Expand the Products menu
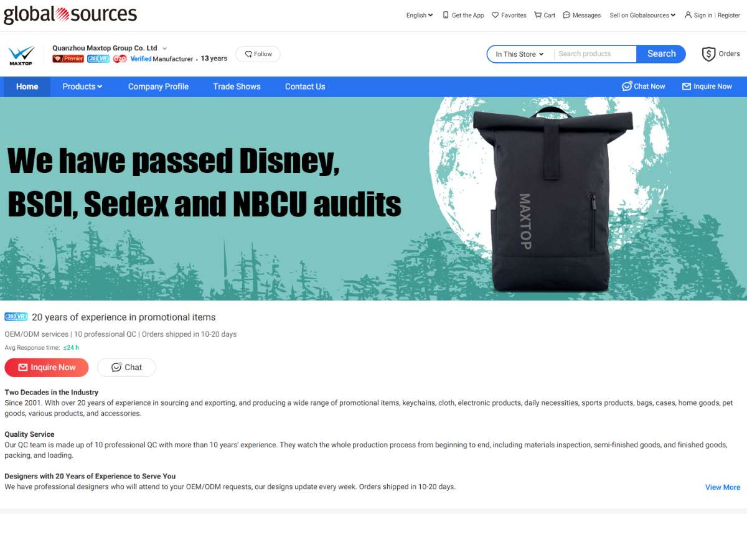This screenshot has width=747, height=560. pyautogui.click(x=82, y=86)
